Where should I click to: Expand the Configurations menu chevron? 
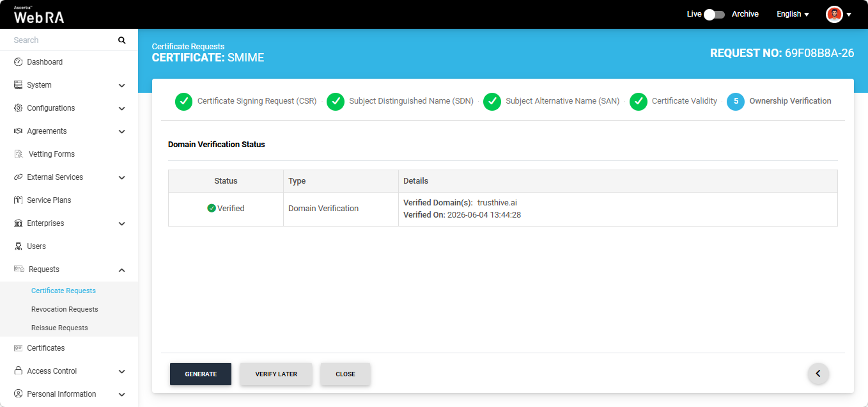121,108
